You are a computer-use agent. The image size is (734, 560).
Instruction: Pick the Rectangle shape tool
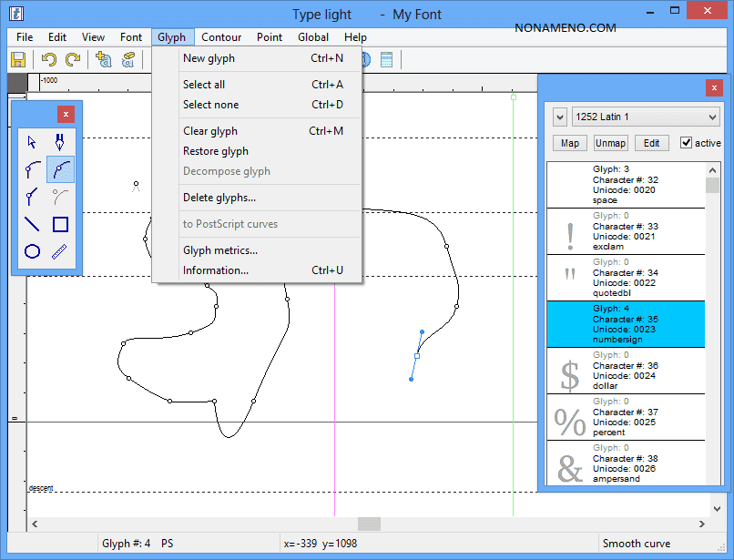click(60, 224)
